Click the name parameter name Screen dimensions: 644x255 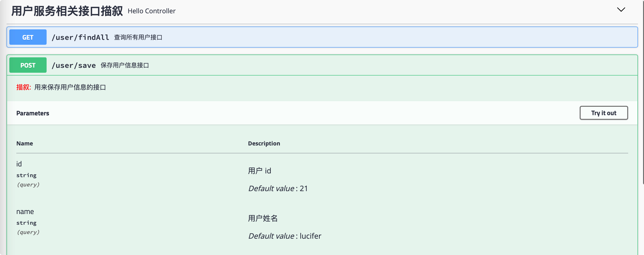tap(25, 212)
